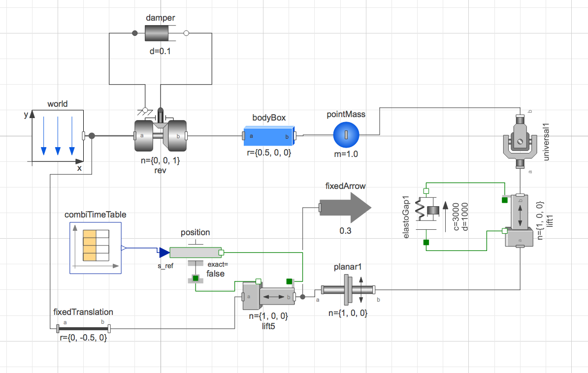Select the damper component icon

160,33
